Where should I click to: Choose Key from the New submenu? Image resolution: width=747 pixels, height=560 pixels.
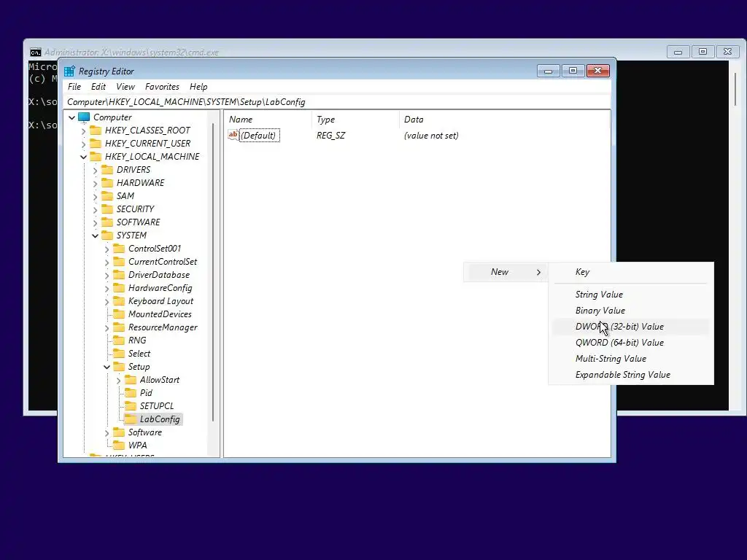631,272
